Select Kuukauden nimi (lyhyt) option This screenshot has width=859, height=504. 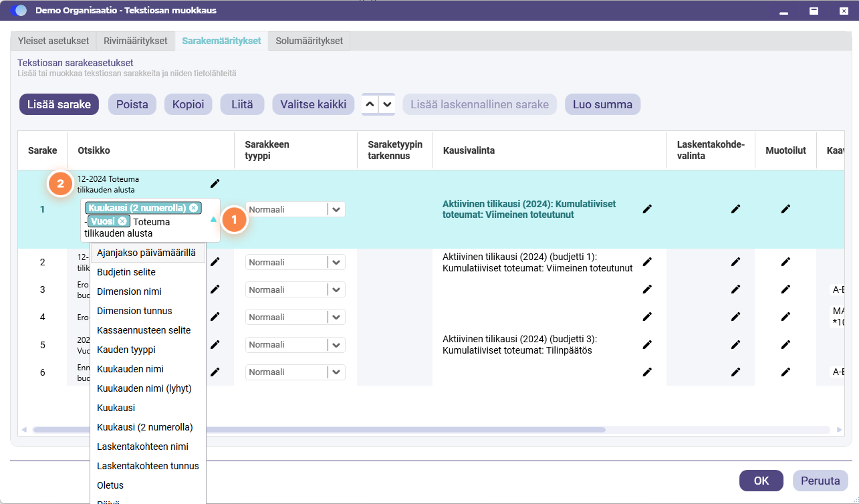[148, 388]
